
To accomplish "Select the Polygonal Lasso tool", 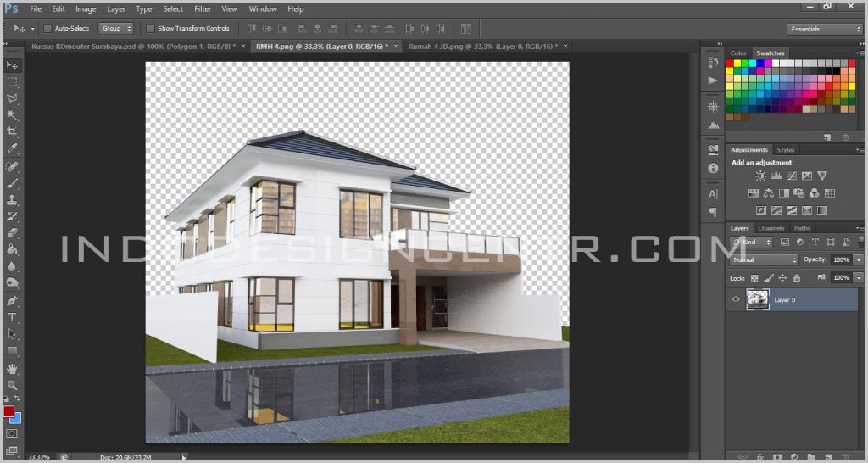I will tap(12, 98).
